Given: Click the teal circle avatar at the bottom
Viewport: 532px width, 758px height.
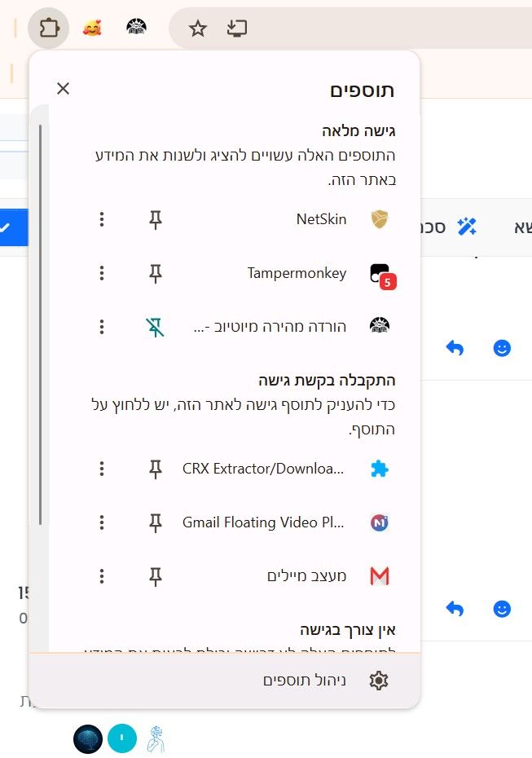Looking at the screenshot, I should (121, 738).
